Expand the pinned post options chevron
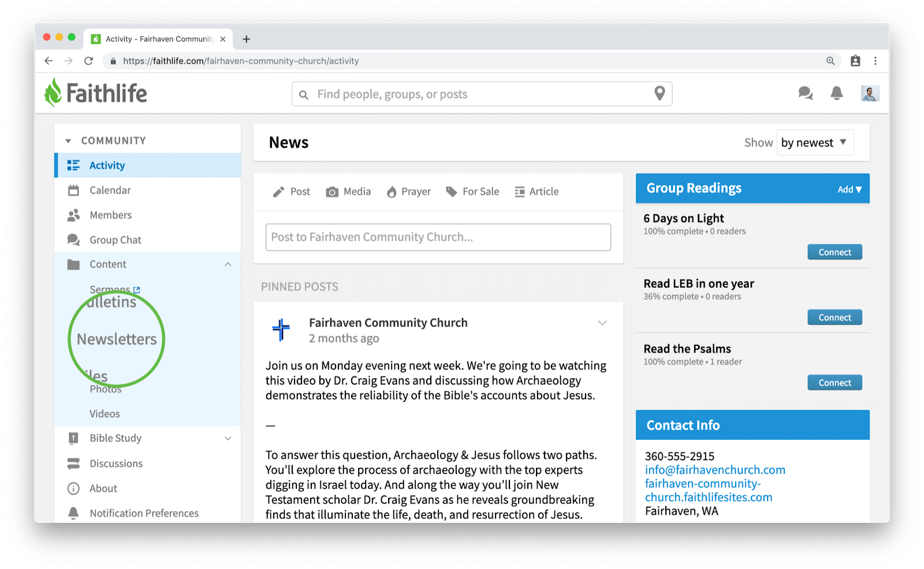This screenshot has width=924, height=569. pyautogui.click(x=602, y=323)
